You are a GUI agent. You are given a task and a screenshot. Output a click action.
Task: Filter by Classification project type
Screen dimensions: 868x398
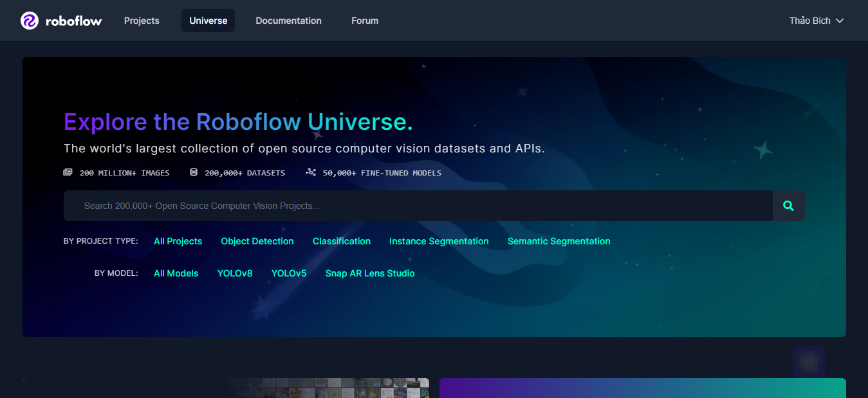click(x=342, y=241)
